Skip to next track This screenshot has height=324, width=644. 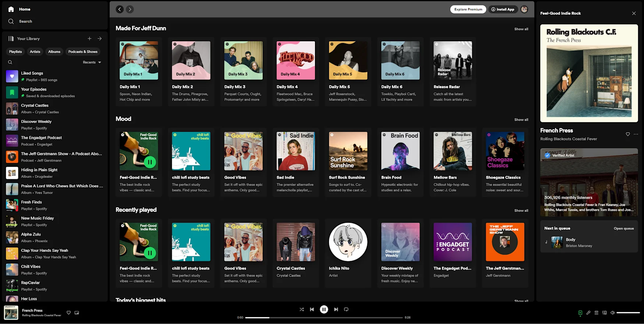pos(336,309)
